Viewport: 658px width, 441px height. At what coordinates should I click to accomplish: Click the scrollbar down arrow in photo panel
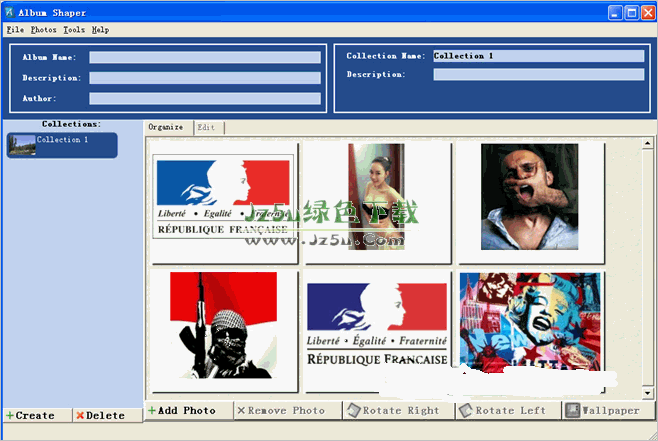click(x=648, y=393)
